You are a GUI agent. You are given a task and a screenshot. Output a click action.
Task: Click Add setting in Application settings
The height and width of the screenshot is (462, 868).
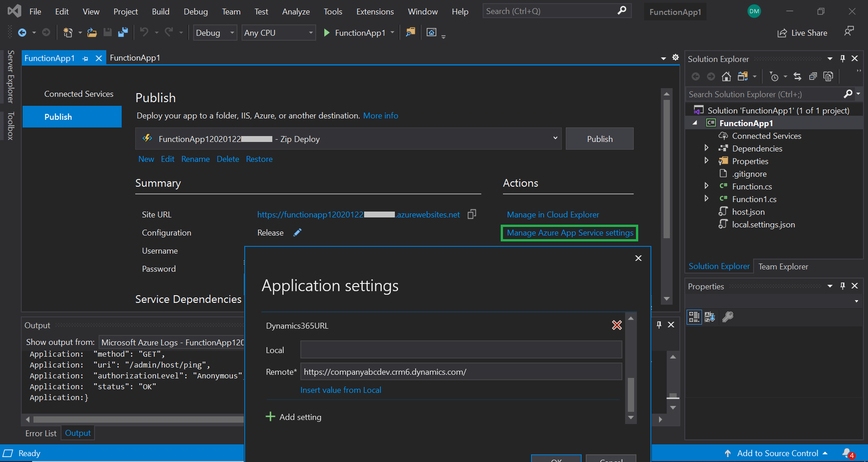(x=294, y=417)
